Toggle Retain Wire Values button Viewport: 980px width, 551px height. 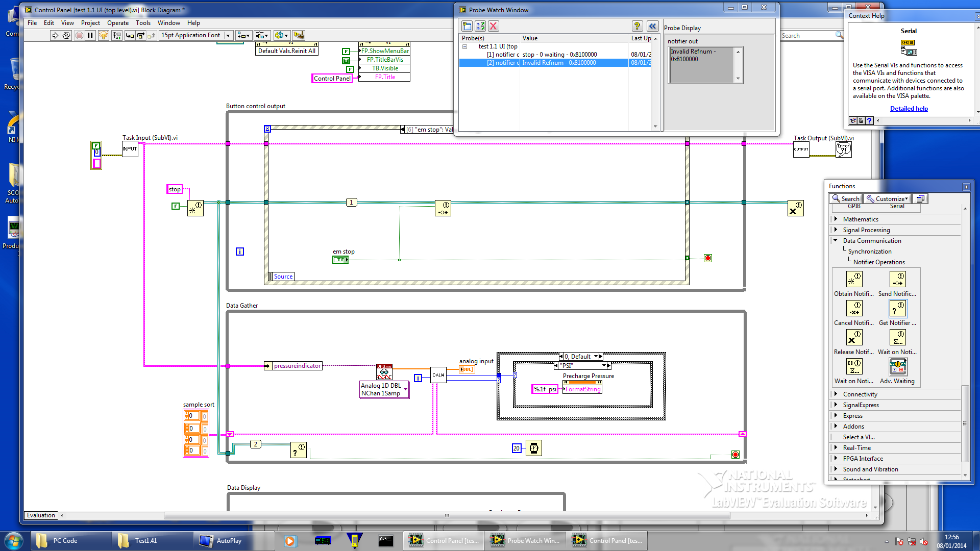click(x=117, y=35)
